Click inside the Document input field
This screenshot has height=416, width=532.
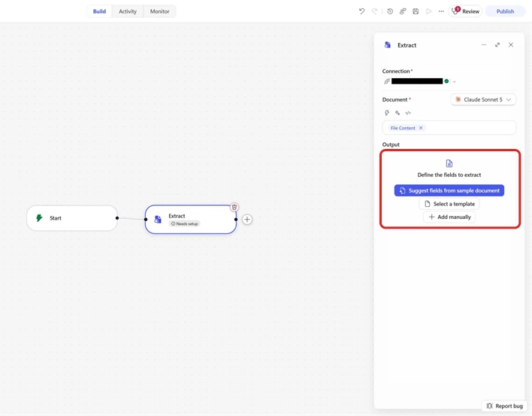(449, 128)
